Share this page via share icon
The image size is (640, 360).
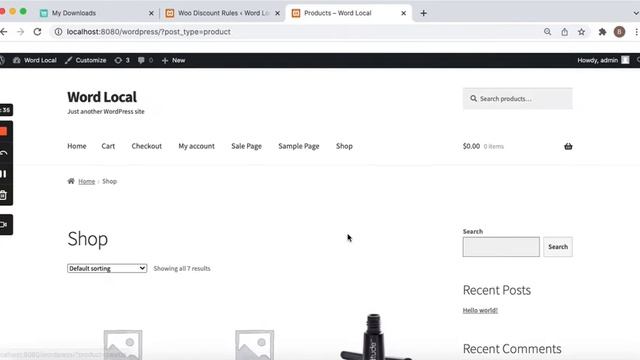(564, 32)
